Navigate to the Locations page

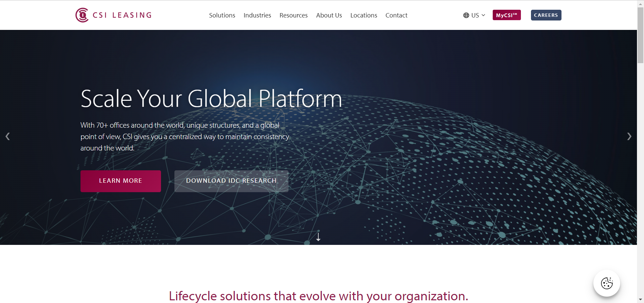364,15
